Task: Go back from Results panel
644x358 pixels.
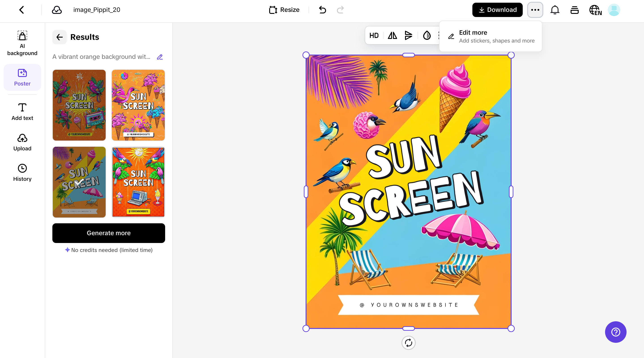Action: tap(59, 37)
